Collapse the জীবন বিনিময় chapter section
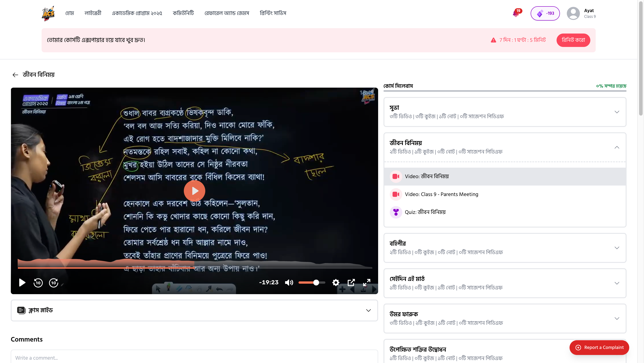The width and height of the screenshot is (644, 363). (617, 147)
